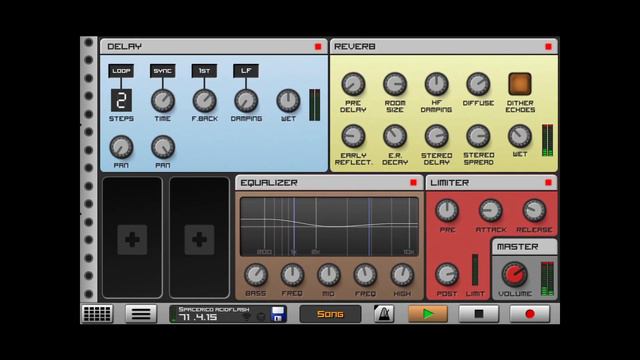Click the Delay Steps number display
The height and width of the screenshot is (360, 640).
[x=121, y=100]
